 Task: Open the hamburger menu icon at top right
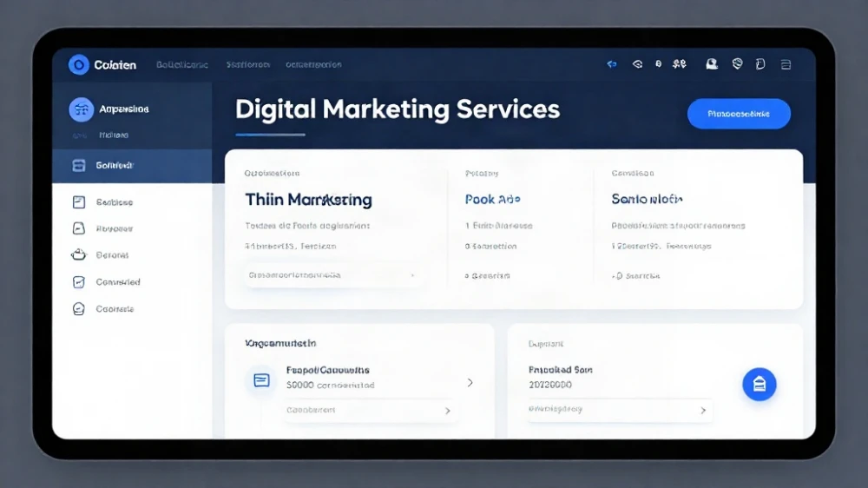coord(786,65)
